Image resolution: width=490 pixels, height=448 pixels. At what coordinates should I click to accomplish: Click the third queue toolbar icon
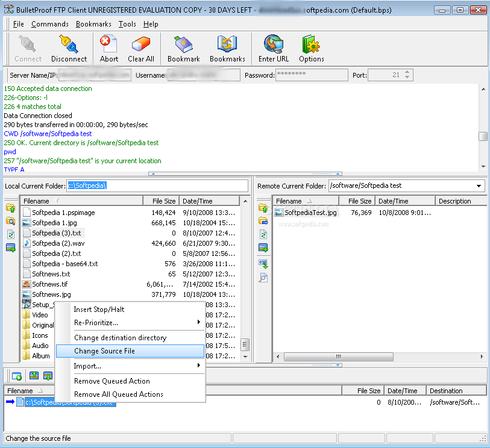pos(48,376)
